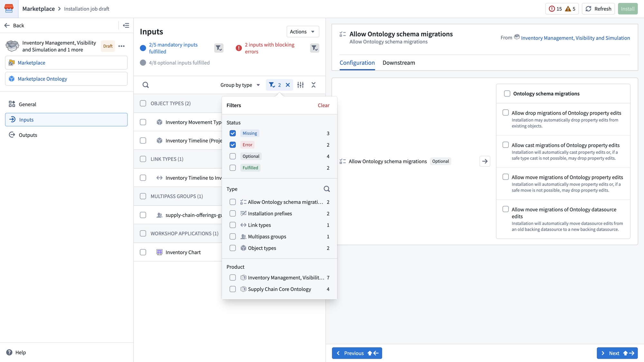Enable Ontology schema migrations checkbox

coord(507,94)
